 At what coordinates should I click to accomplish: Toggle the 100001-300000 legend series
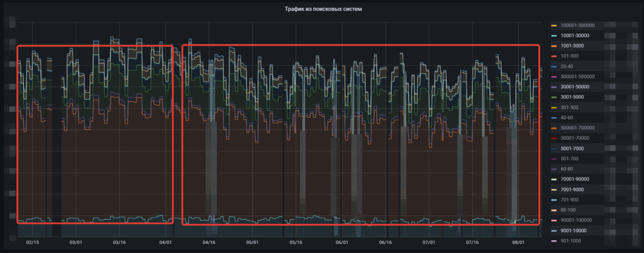coord(577,25)
